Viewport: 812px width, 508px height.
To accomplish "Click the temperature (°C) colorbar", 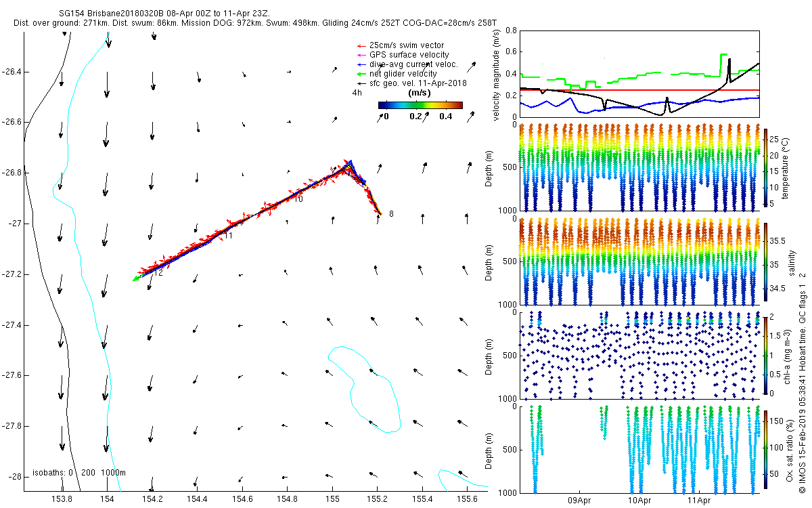I will coord(766,168).
